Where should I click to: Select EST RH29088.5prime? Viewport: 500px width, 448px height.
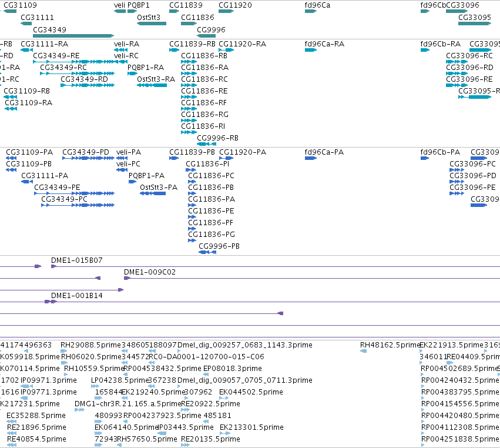point(91,345)
